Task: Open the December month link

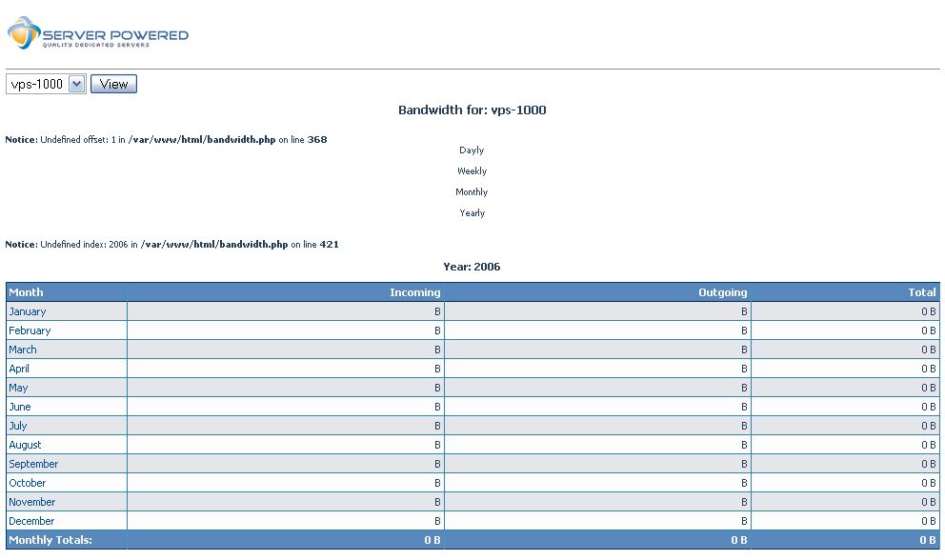Action: 31,521
